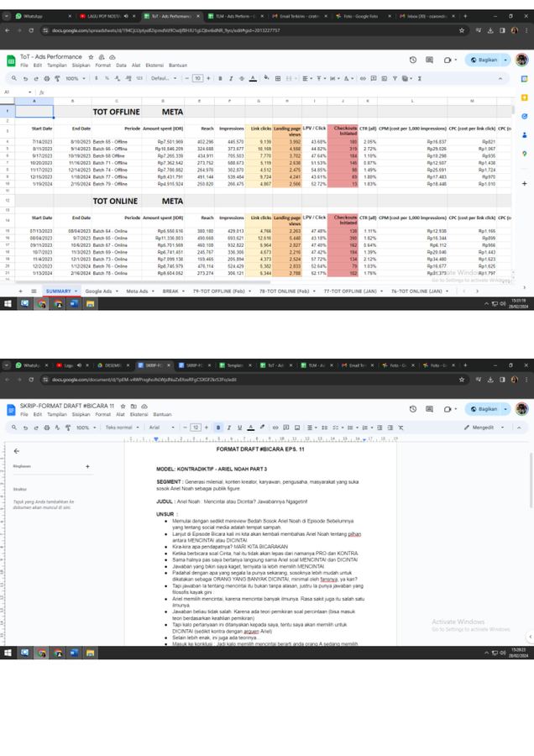
Task: Click Google Maps icon in Sheets side panel
Action: 525,154
